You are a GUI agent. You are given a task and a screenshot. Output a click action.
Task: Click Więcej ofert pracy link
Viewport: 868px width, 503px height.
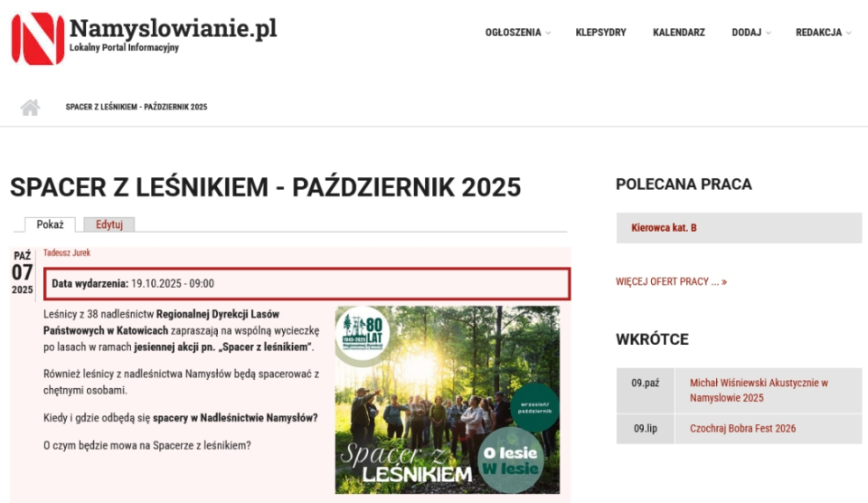pos(671,281)
